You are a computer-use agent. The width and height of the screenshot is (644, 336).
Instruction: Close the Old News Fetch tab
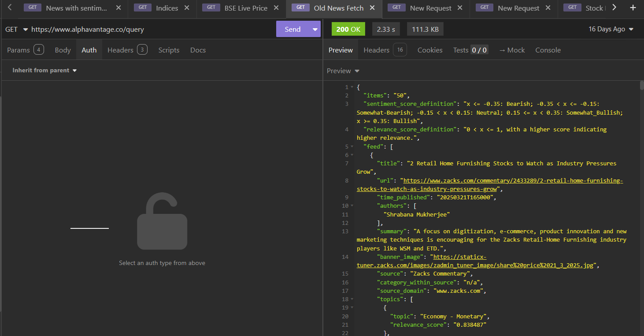(x=372, y=8)
